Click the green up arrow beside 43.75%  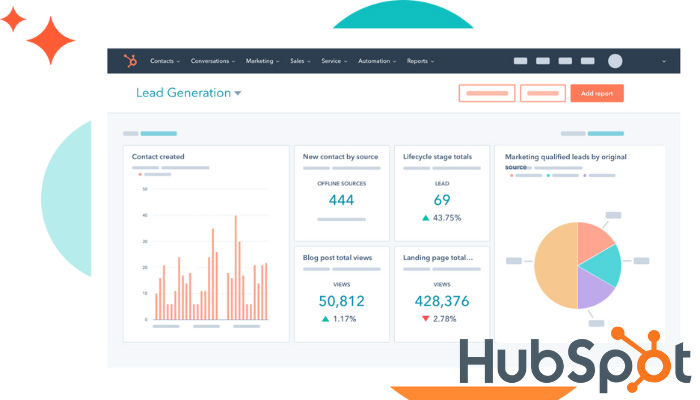[425, 218]
